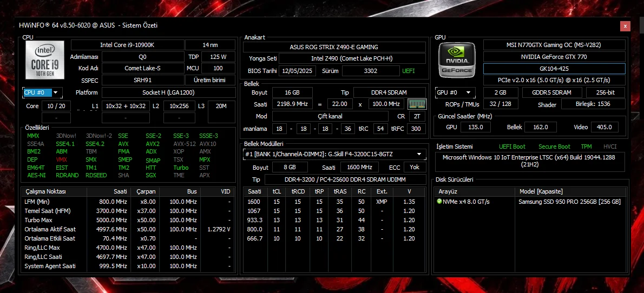The width and height of the screenshot is (644, 293).
Task: Click the Temel Saat (HFM) row
Action: click(x=128, y=211)
